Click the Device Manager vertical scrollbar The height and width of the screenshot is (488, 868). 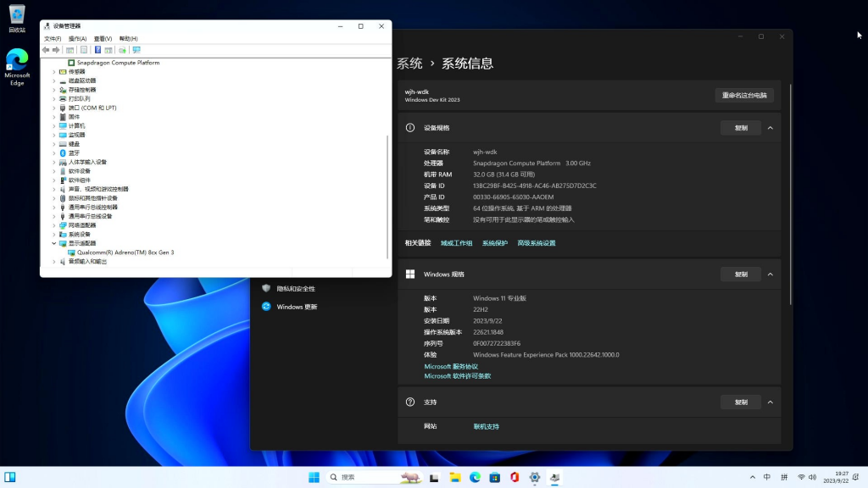387,197
